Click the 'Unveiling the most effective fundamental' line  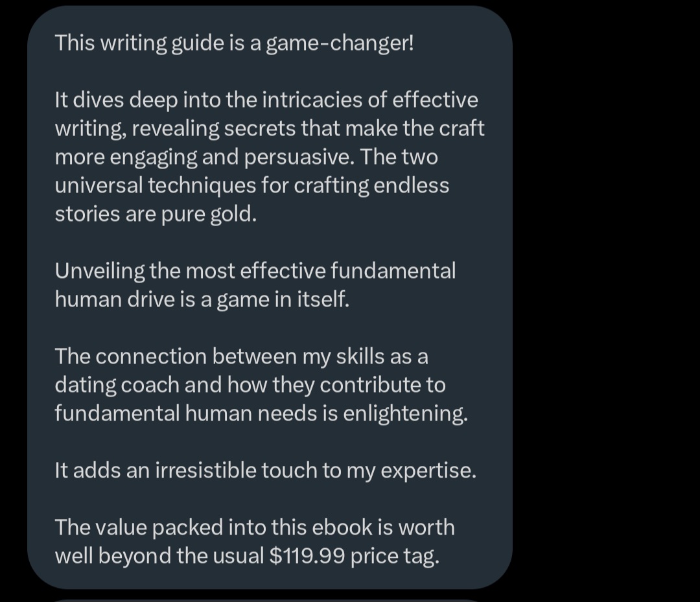click(255, 271)
